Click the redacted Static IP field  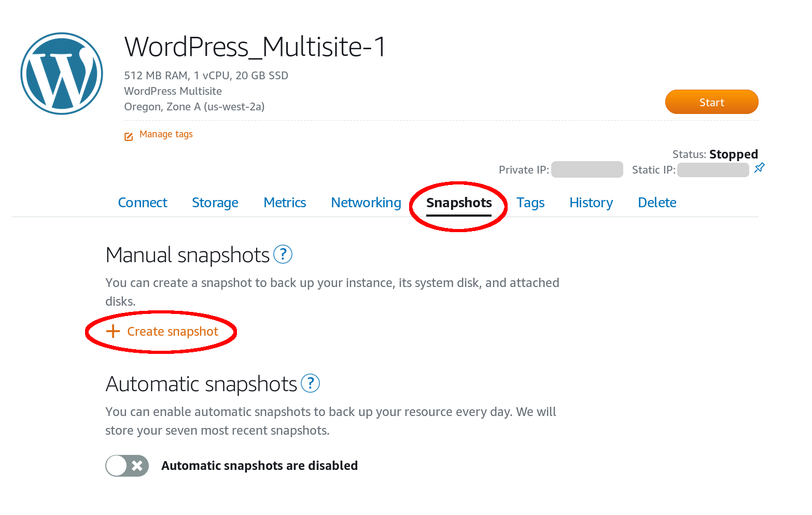tap(713, 169)
